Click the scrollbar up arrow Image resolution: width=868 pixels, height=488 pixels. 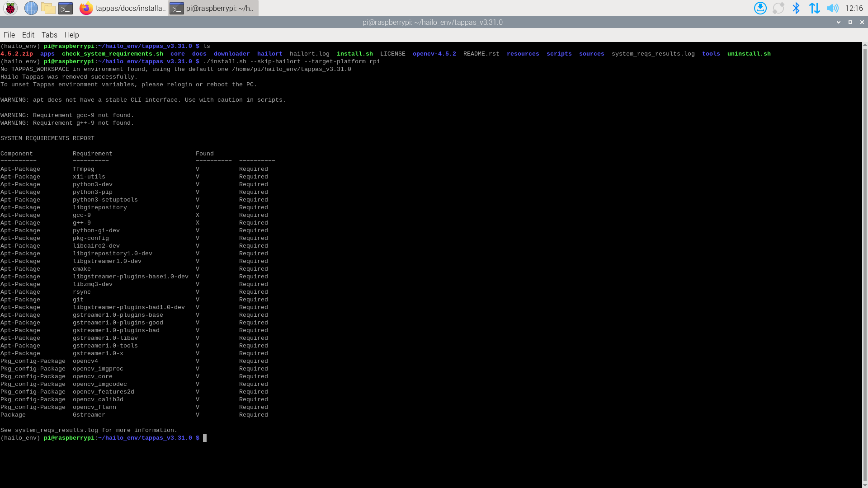click(865, 45)
